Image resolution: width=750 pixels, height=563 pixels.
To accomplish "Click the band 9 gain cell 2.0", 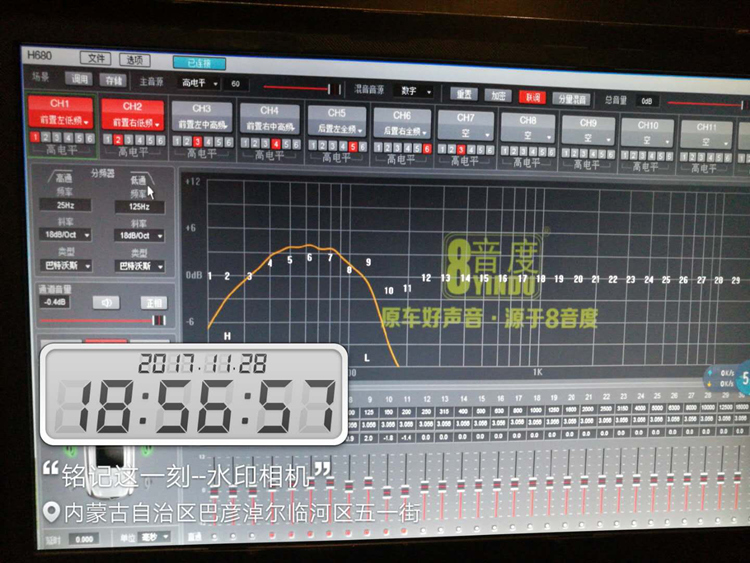I will click(x=368, y=438).
